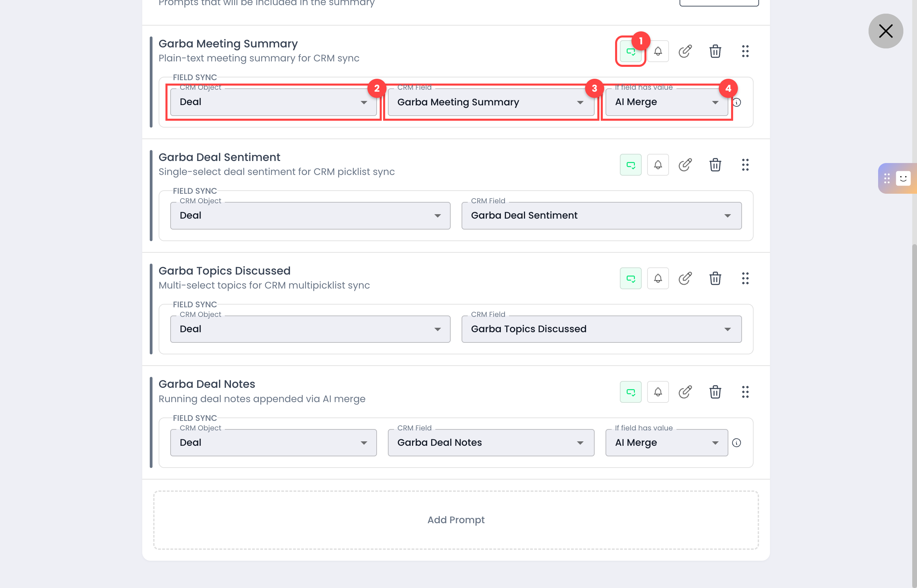Screen dimensions: 917x588
Task: Edit the Garba Topics Discussed prompt
Action: point(685,279)
